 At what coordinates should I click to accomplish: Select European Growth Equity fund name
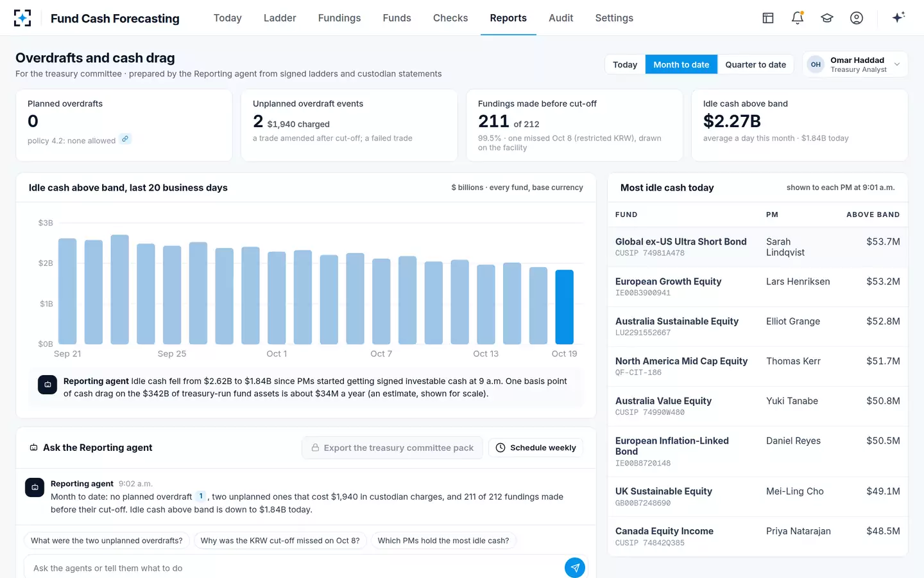point(668,281)
